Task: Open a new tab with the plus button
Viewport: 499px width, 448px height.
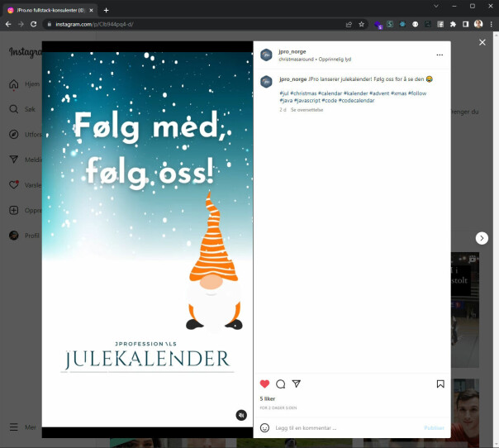Action: 106,10
